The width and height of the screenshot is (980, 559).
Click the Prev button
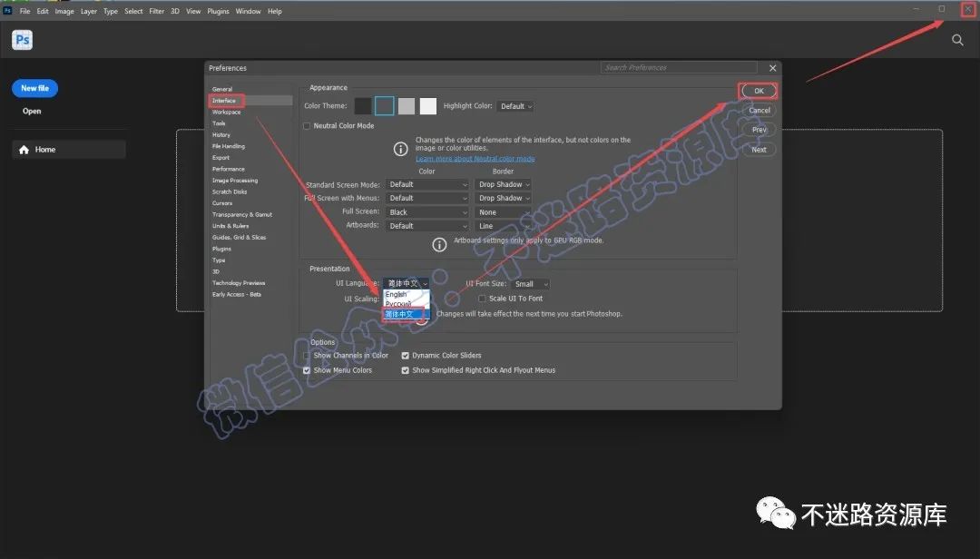coord(759,130)
